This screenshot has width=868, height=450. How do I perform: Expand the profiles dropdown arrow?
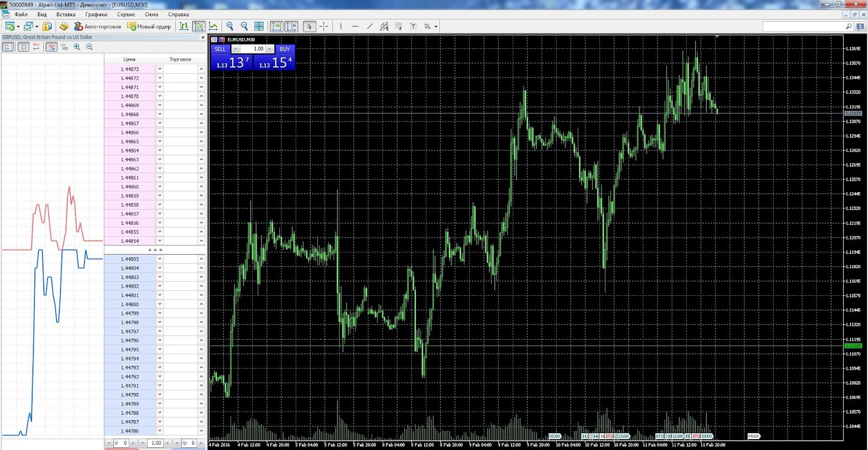pos(36,26)
